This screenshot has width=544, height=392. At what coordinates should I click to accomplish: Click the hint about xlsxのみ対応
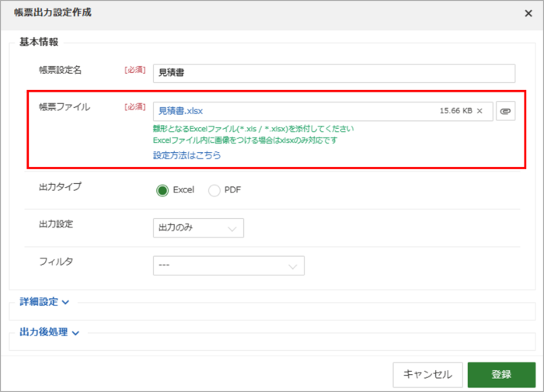click(245, 140)
